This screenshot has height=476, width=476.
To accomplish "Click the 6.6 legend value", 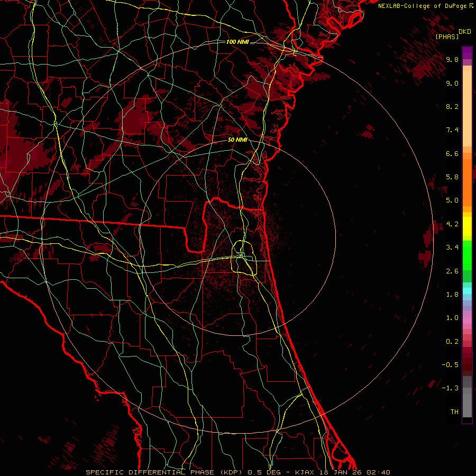I will tap(452, 153).
